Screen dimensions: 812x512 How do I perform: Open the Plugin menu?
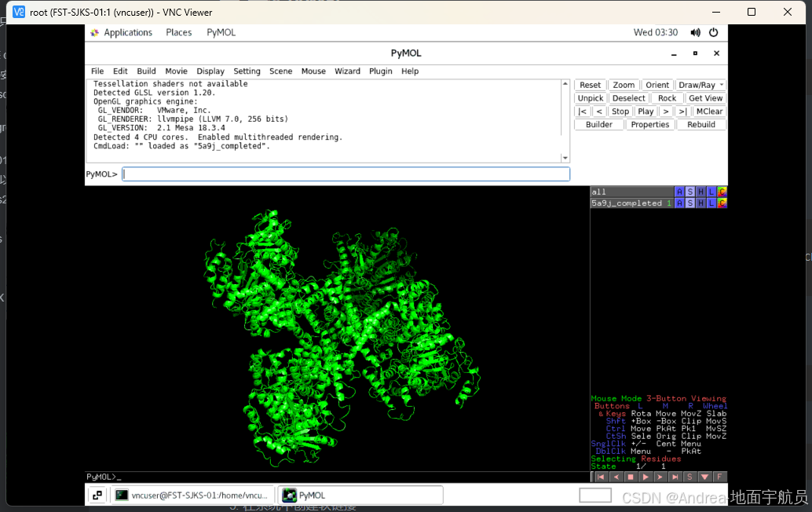(x=381, y=71)
